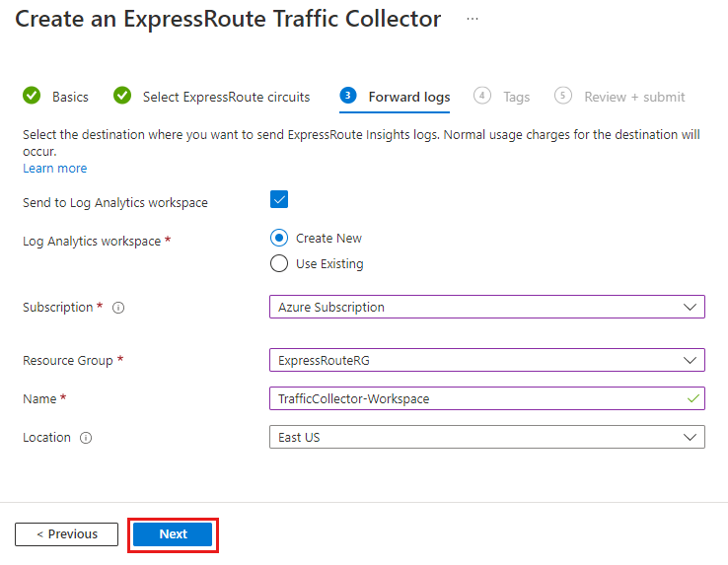Click the info icon beside Location

point(86,438)
